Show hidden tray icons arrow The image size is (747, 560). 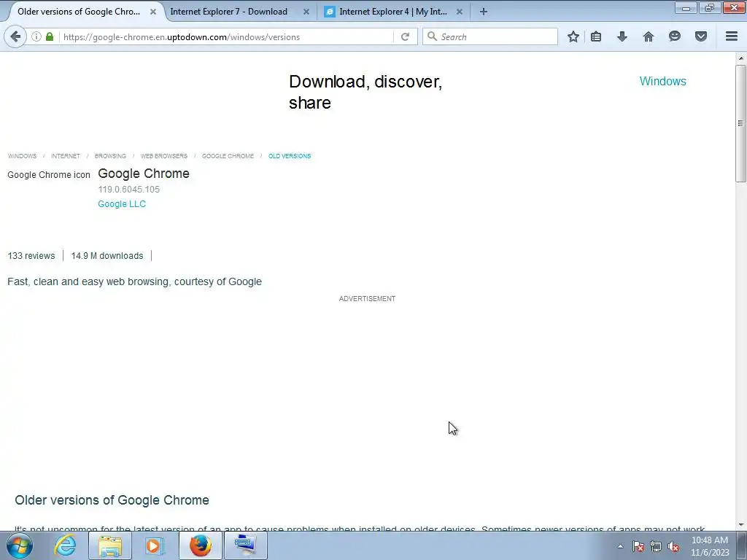click(x=620, y=546)
